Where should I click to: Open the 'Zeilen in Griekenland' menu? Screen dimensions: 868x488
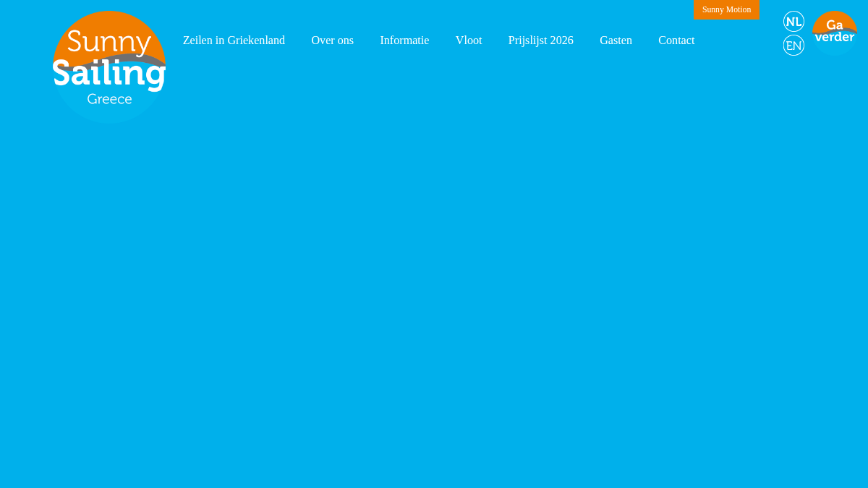tap(234, 40)
